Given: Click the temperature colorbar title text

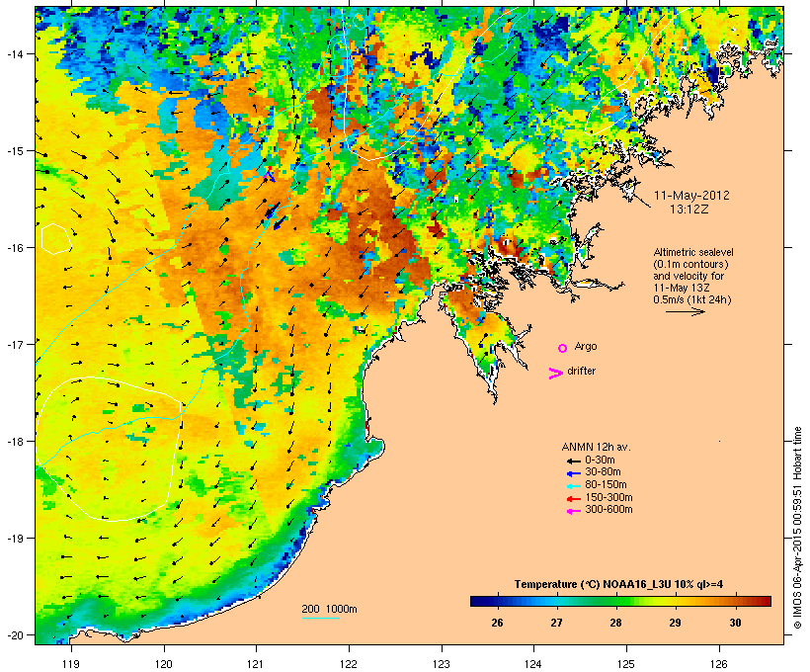Looking at the screenshot, I should (x=618, y=585).
